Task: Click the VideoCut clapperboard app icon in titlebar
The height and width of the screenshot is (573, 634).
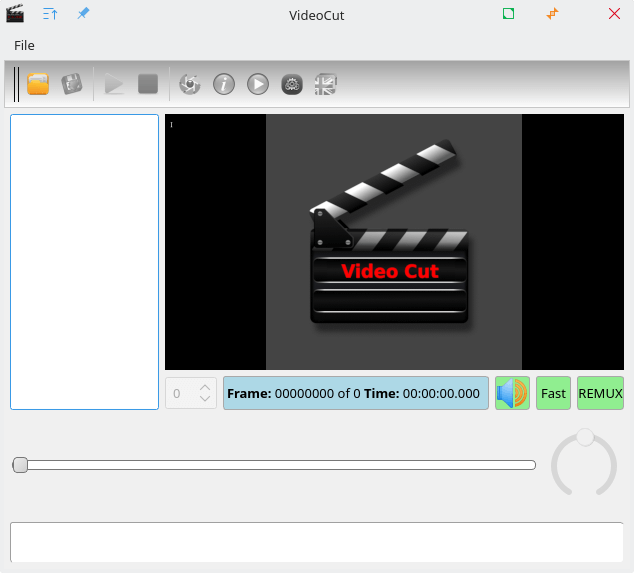Action: click(x=15, y=14)
